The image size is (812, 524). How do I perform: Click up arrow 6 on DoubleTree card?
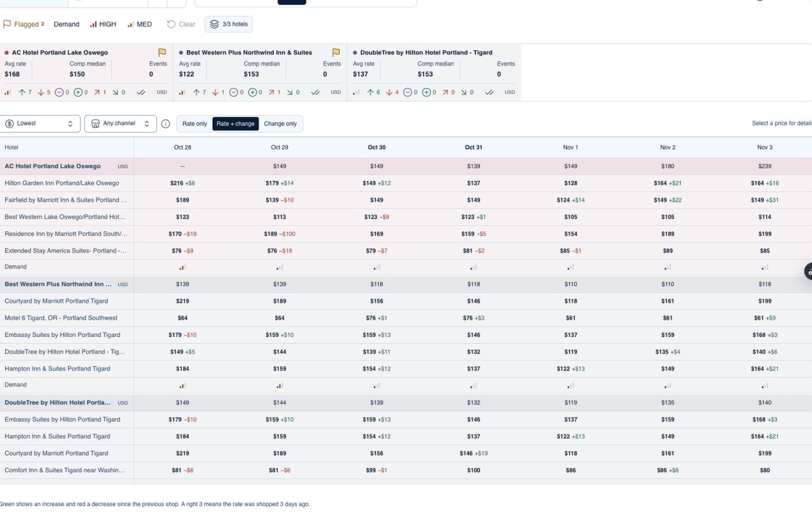(x=374, y=92)
